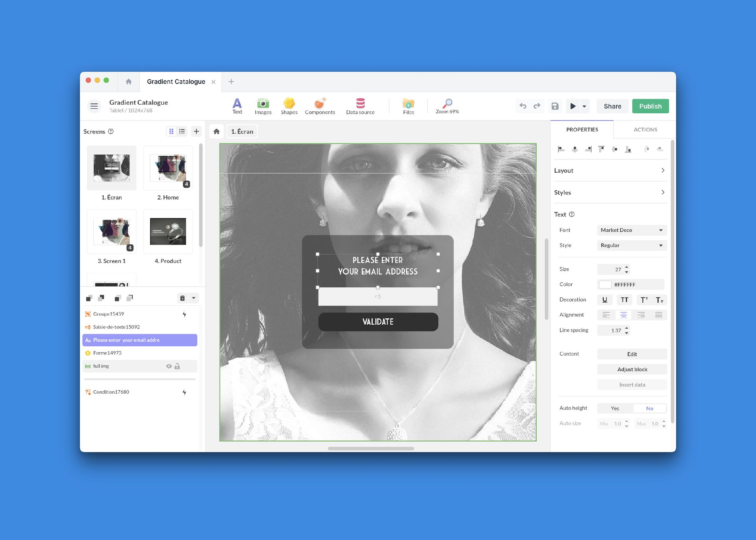Screen dimensions: 756x540
Task: Toggle underline decoration
Action: click(x=605, y=300)
